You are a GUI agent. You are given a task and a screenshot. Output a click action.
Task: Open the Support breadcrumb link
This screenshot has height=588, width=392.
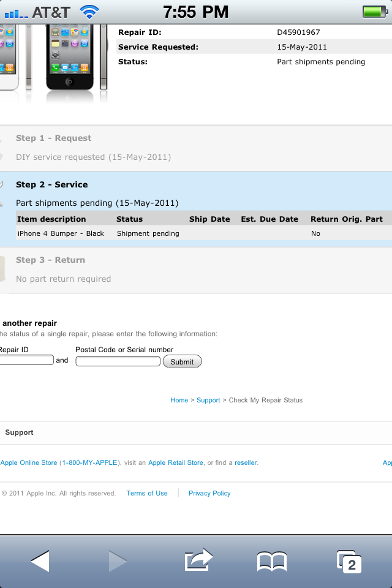pos(208,400)
